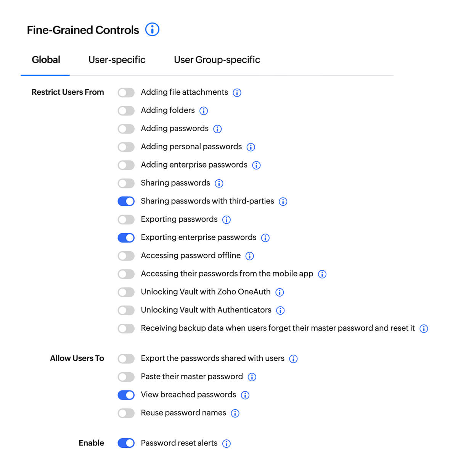Screen dimensions: 450x476
Task: Click the info icon beside Adding personal passwords
Action: (251, 147)
